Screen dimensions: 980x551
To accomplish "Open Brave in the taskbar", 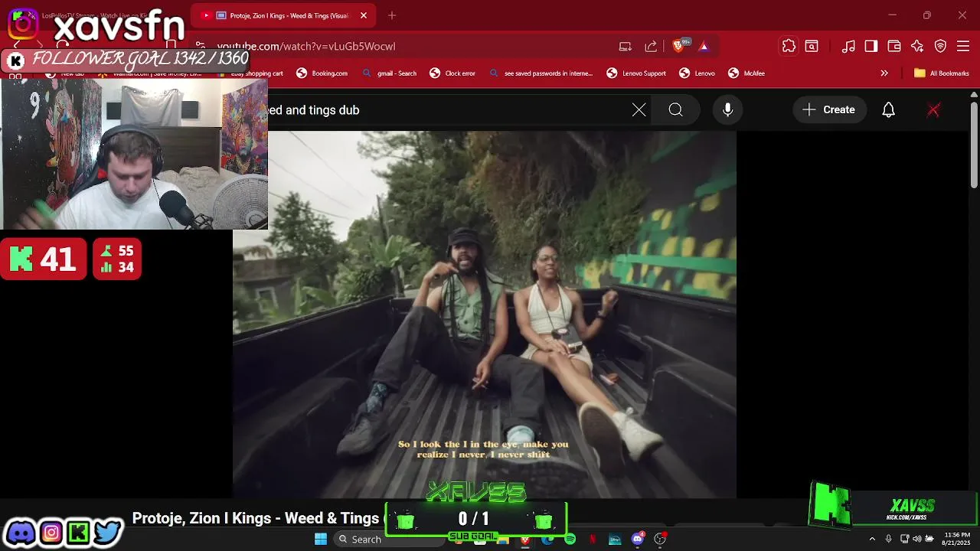I will tap(525, 540).
